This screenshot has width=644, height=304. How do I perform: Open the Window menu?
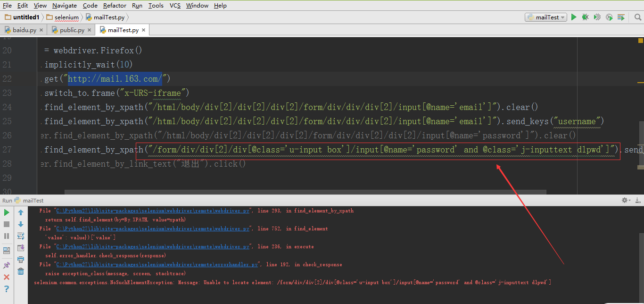(x=197, y=6)
